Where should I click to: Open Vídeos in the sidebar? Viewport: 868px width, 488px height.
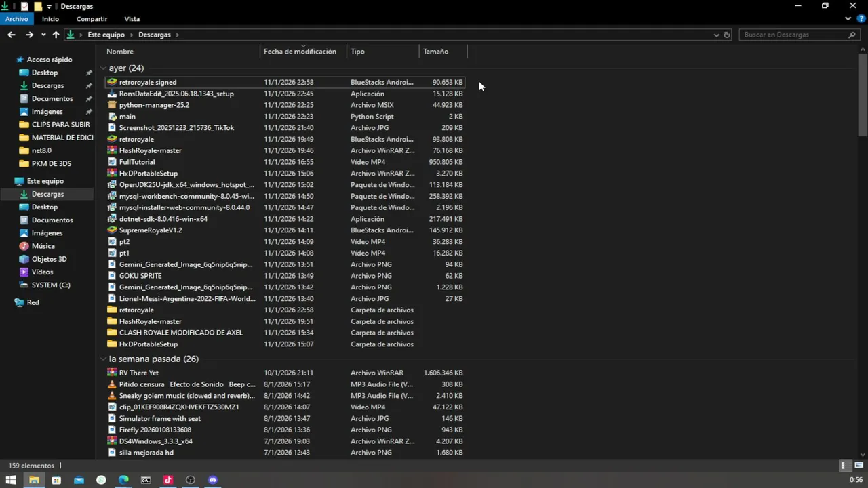pos(42,272)
